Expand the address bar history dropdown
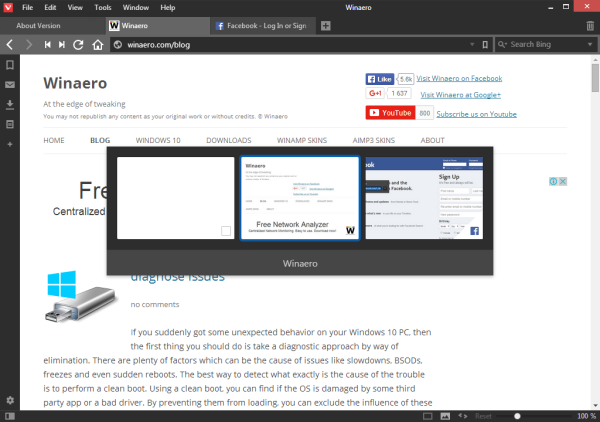 [472, 45]
